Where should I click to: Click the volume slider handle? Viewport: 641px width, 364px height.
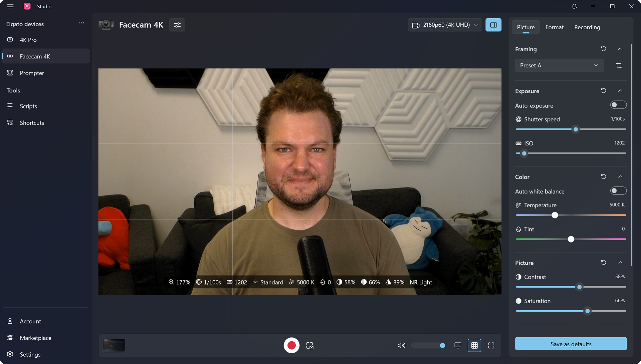tap(442, 346)
